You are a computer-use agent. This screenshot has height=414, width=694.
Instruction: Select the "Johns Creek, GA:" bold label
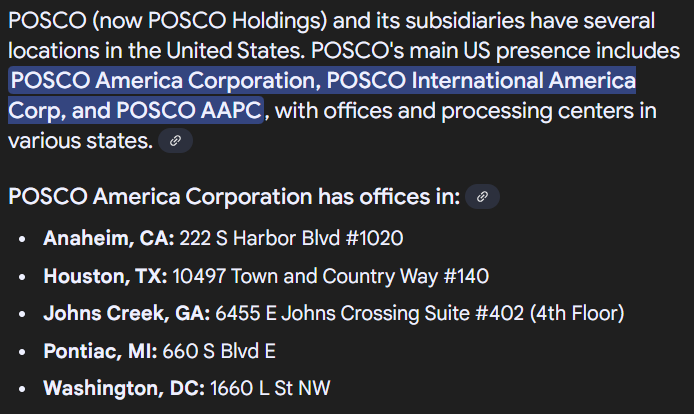coord(126,313)
